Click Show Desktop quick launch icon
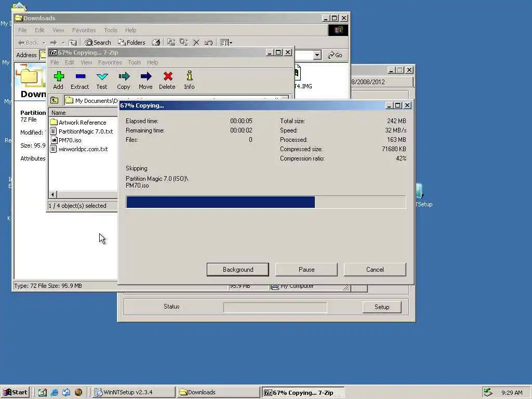Viewport: 532px width, 399px height. click(x=43, y=392)
